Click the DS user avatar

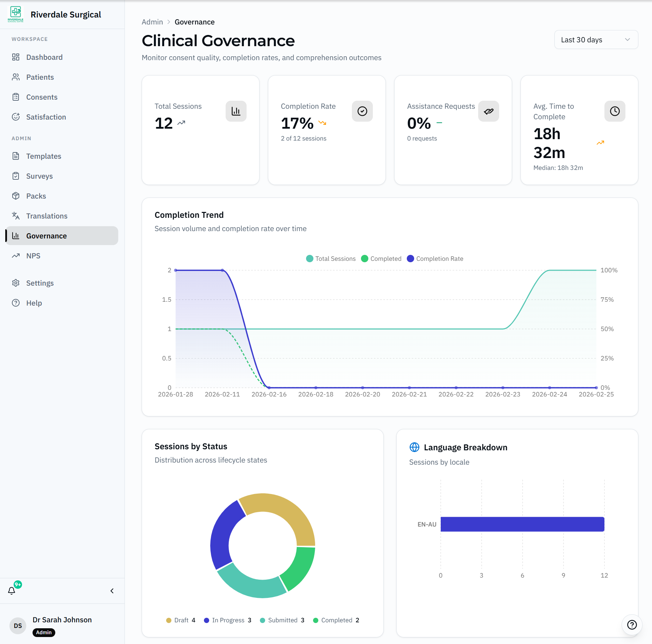click(x=18, y=626)
